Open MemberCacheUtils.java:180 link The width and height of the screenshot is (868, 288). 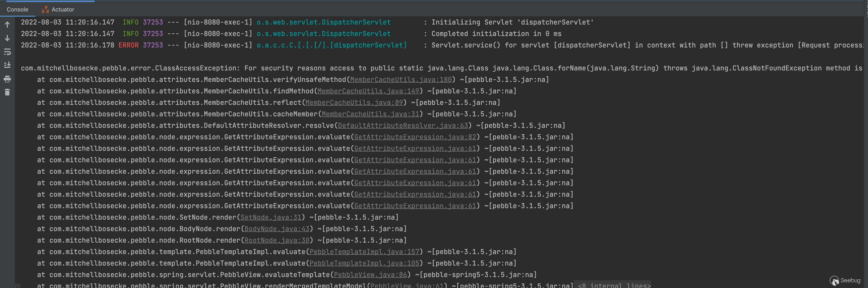[401, 80]
